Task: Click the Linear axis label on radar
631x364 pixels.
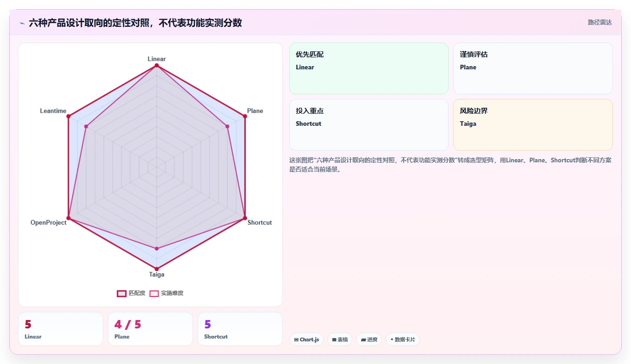Action: tap(156, 59)
